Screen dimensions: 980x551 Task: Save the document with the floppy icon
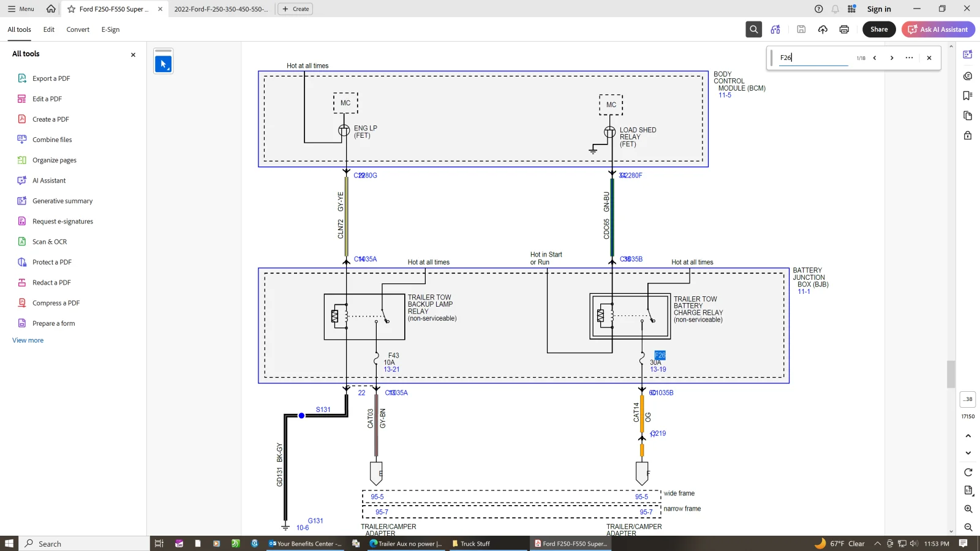pyautogui.click(x=801, y=29)
